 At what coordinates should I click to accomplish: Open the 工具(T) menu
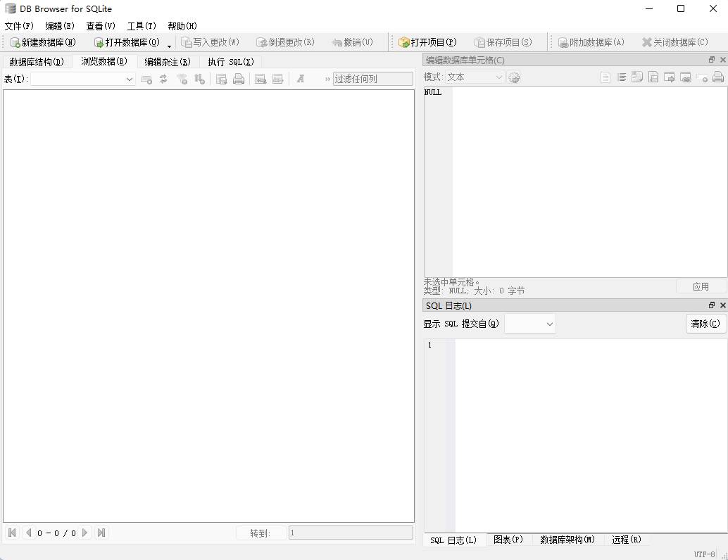coord(142,26)
